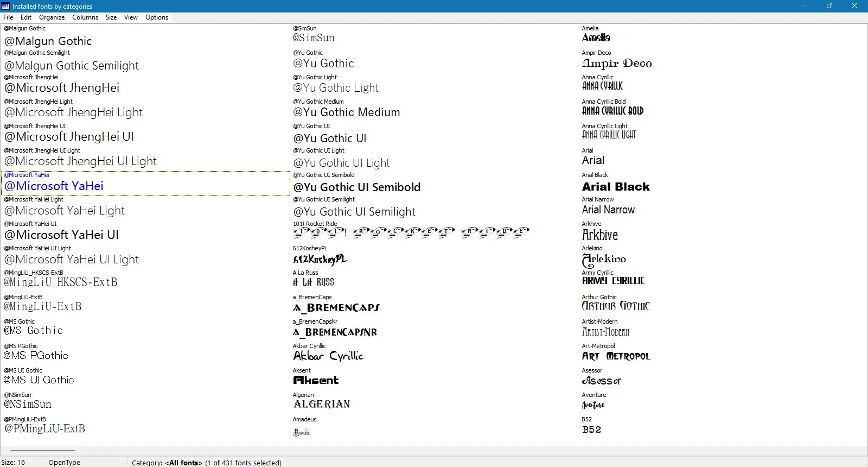This screenshot has height=467, width=868.
Task: Open the View menu
Action: [x=131, y=17]
